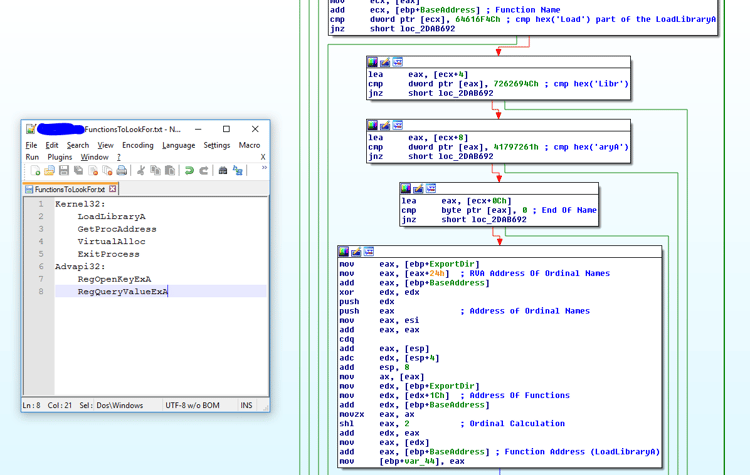Click the Redo arrow icon
The width and height of the screenshot is (750, 475).
tap(204, 171)
